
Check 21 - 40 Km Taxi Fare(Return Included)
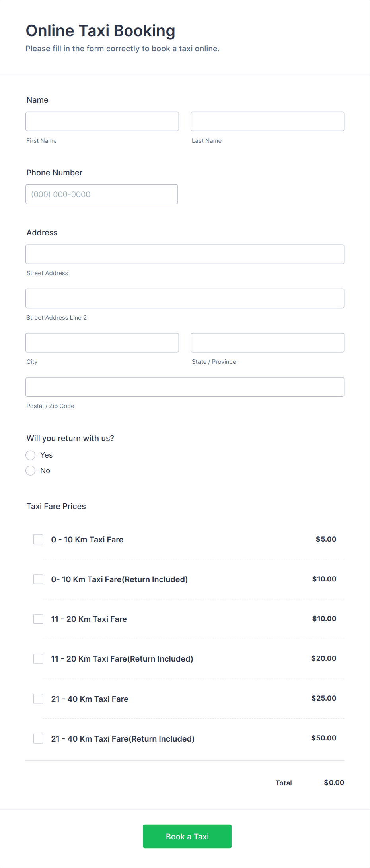coord(38,739)
